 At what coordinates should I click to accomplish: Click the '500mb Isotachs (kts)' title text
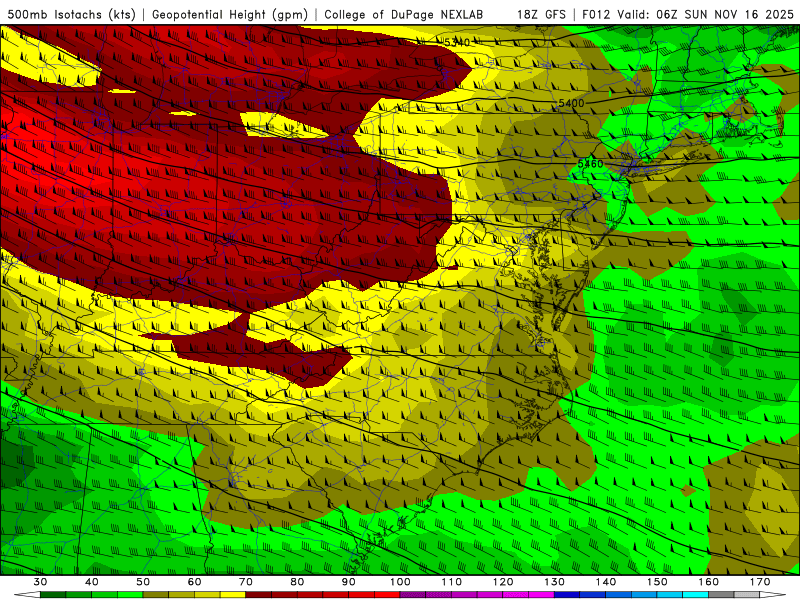pyautogui.click(x=71, y=14)
